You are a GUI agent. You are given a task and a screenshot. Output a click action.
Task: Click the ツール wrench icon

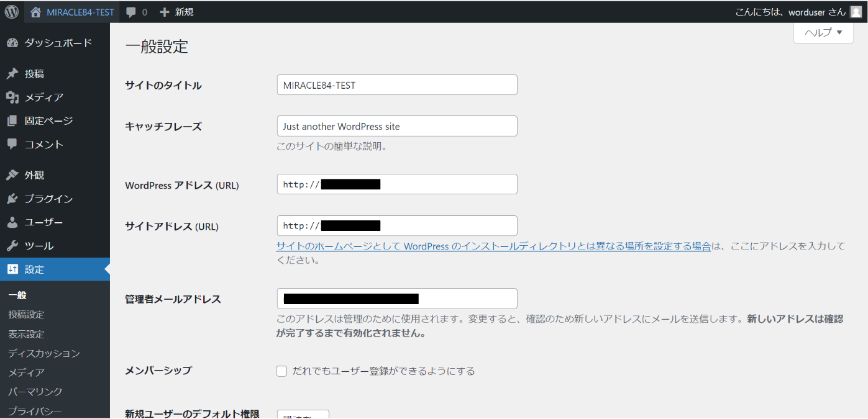[12, 246]
